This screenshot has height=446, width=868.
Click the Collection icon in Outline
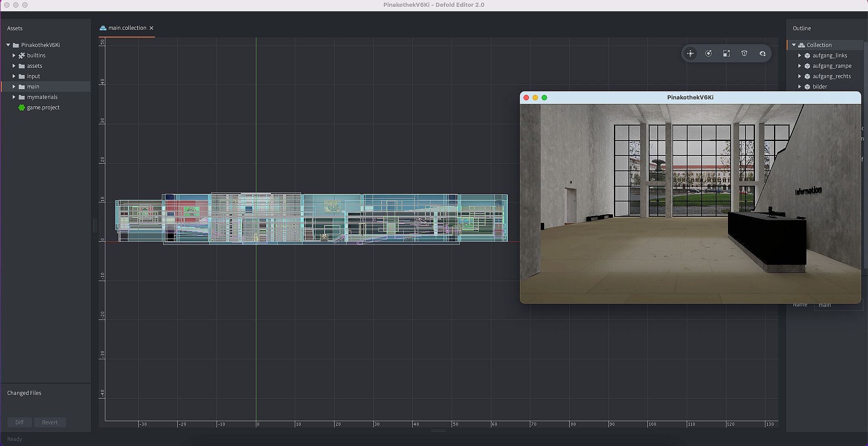tap(802, 45)
